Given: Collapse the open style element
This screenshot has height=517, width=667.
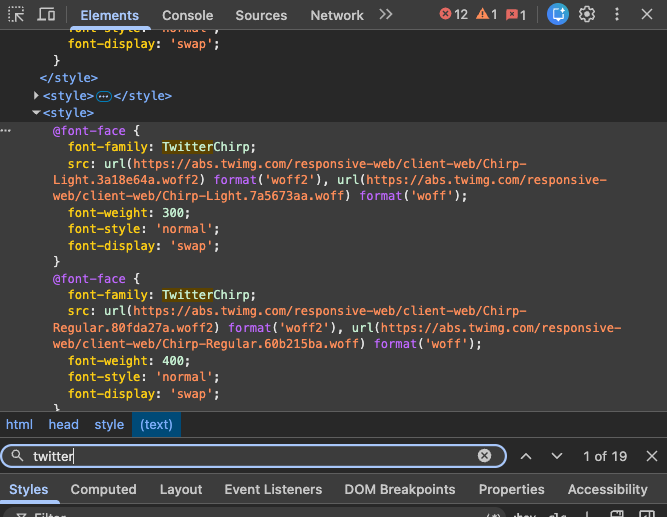Looking at the screenshot, I should click(x=37, y=113).
